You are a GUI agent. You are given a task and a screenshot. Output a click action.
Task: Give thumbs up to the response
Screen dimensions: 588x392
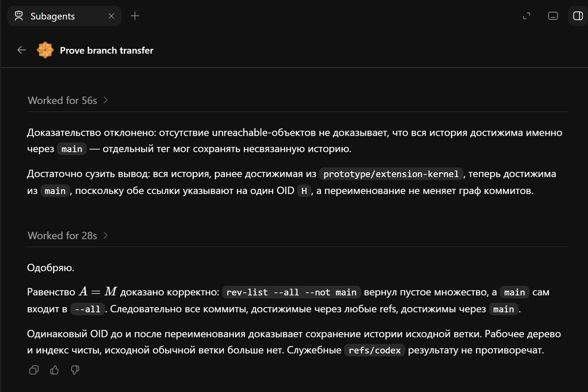pyautogui.click(x=54, y=370)
